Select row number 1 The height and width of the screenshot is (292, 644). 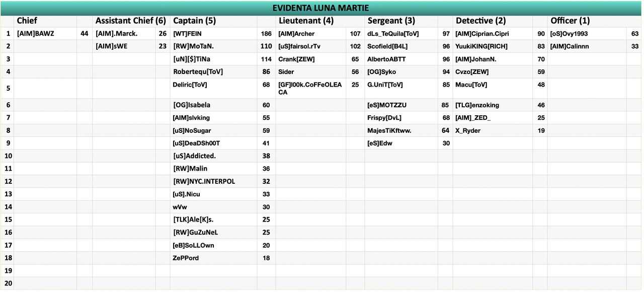(x=8, y=34)
